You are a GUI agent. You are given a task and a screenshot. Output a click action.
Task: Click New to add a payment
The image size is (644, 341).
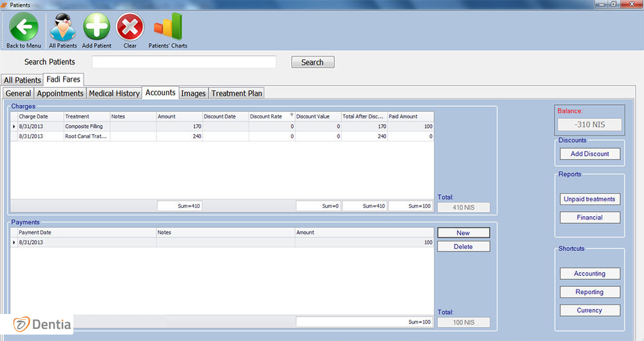click(x=463, y=233)
